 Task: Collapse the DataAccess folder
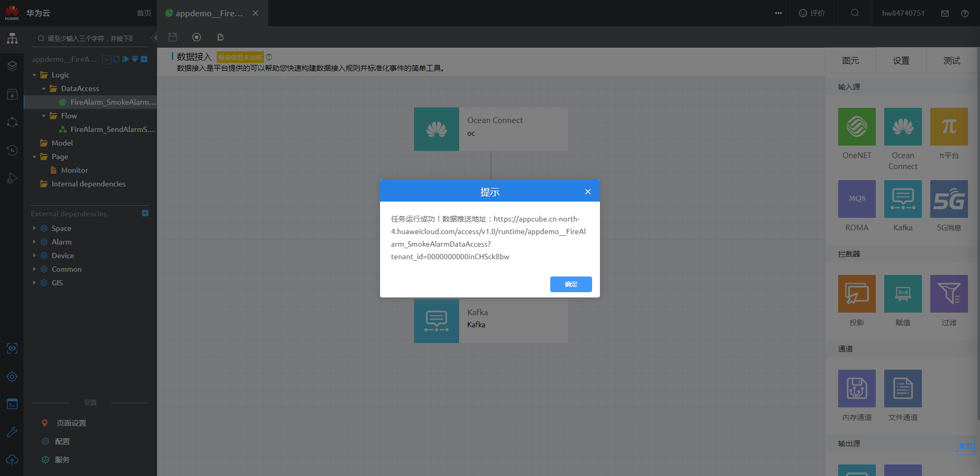[x=44, y=88]
